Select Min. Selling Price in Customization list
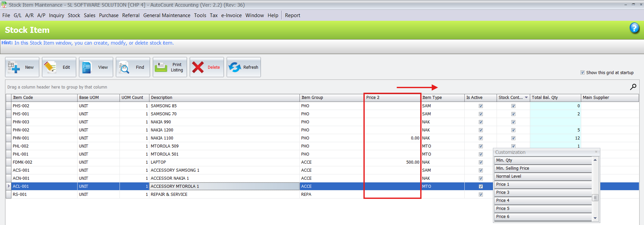Viewport: 644px width, 225px height. 543,168
